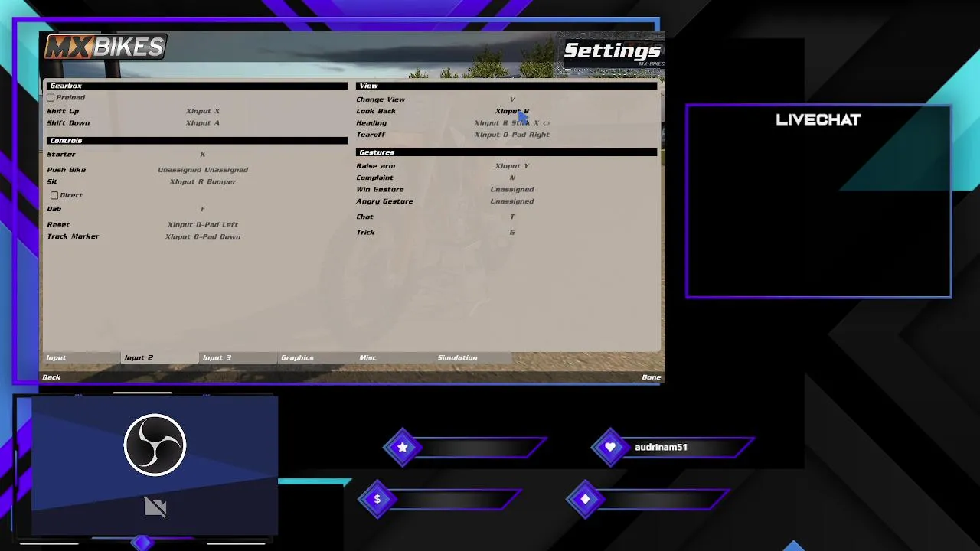
Task: Assign the Angry Gesture 'Unassigned' binding
Action: (512, 201)
